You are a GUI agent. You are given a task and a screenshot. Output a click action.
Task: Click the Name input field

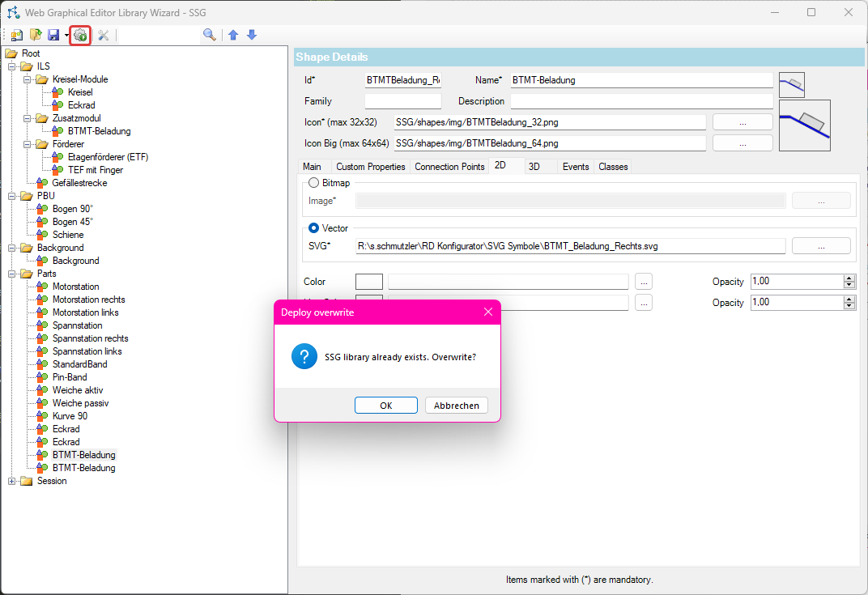click(641, 80)
